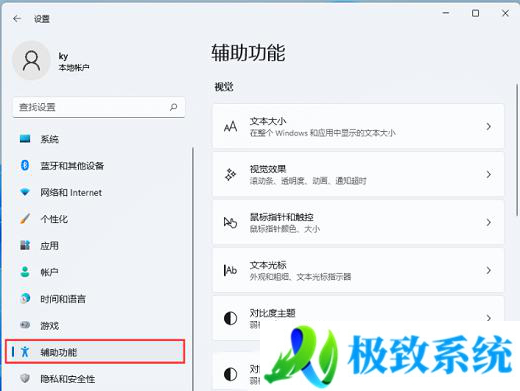Screen dimensions: 520x391
Task: Open the 文本光标 settings card
Action: pyautogui.click(x=358, y=270)
